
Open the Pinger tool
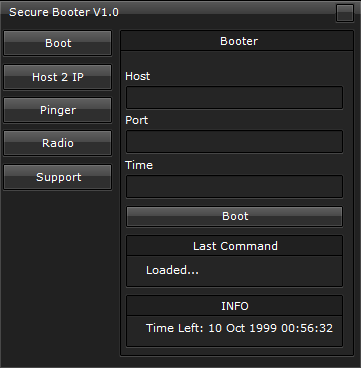click(58, 110)
